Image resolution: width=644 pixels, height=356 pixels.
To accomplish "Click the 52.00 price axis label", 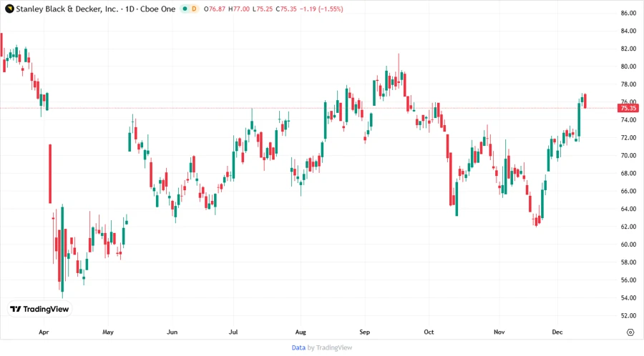I will click(628, 316).
